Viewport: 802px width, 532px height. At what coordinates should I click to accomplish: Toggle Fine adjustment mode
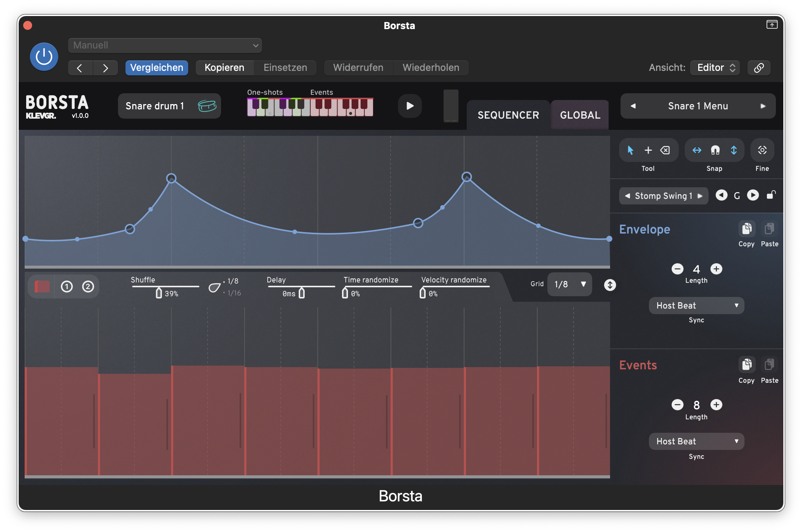point(762,150)
